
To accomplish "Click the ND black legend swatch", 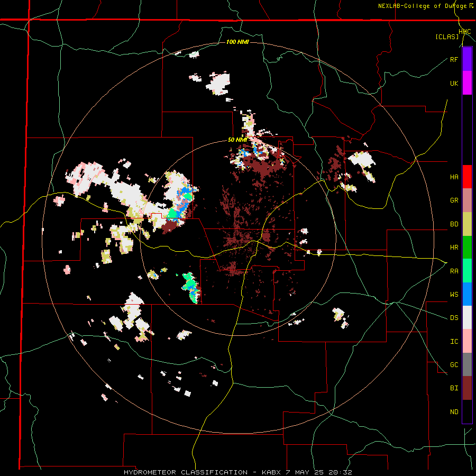I will coord(467,411).
